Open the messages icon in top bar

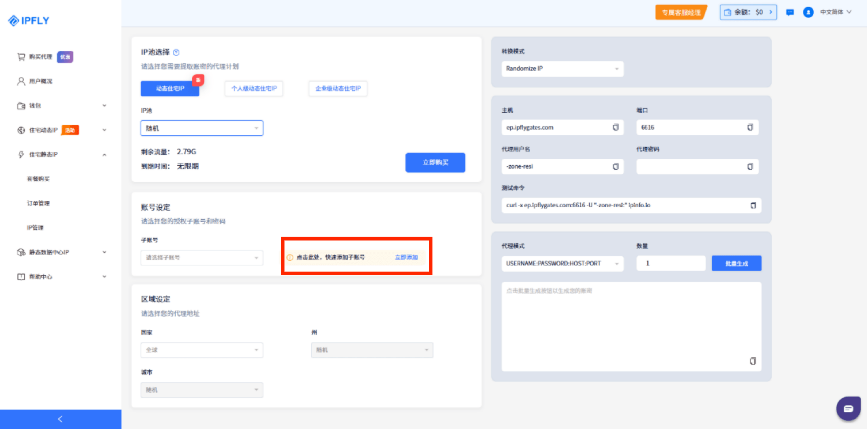click(790, 12)
